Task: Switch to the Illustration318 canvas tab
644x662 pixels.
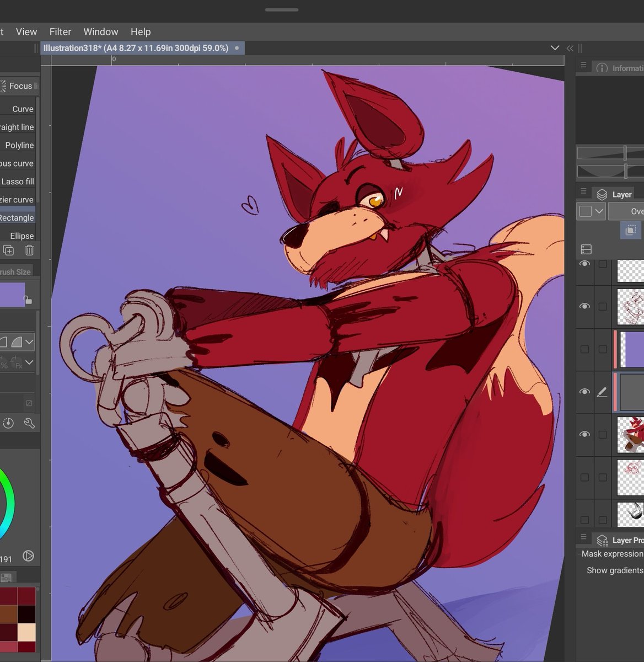Action: [x=142, y=48]
